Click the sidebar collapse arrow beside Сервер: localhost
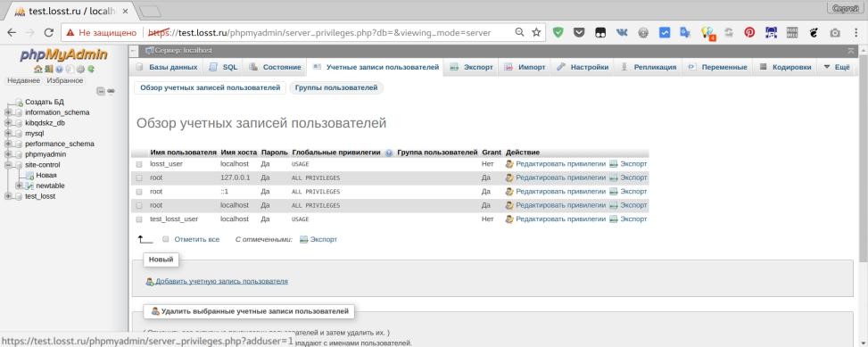The image size is (868, 347). [134, 50]
